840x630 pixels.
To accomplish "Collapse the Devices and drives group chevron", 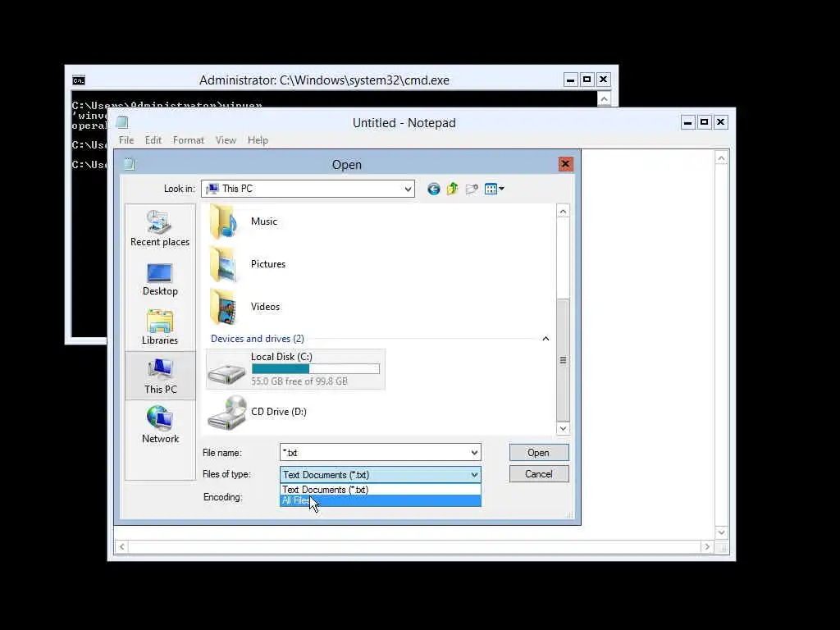I will [x=546, y=339].
